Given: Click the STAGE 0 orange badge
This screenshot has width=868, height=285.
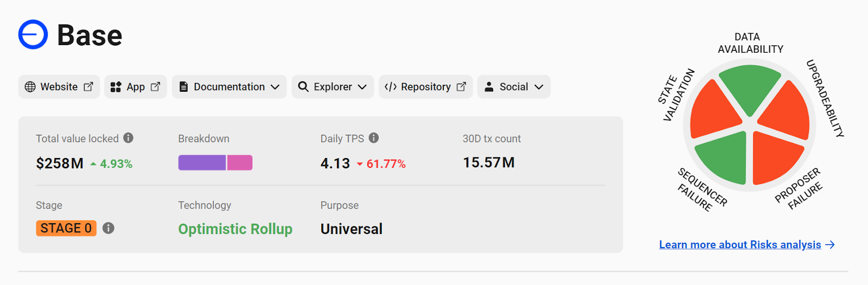Looking at the screenshot, I should [66, 228].
